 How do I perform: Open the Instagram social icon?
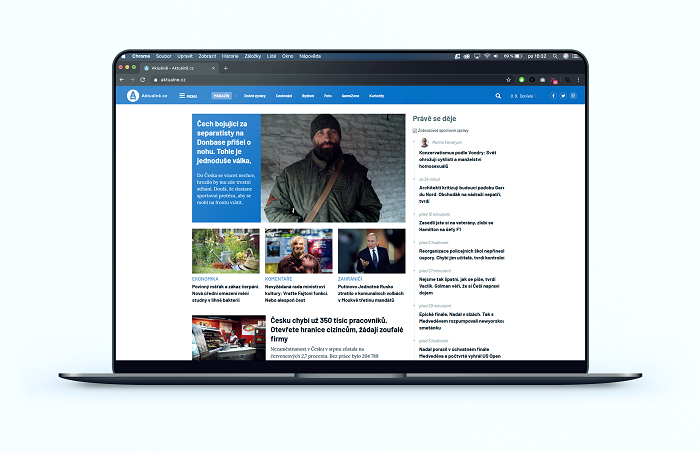tap(574, 96)
